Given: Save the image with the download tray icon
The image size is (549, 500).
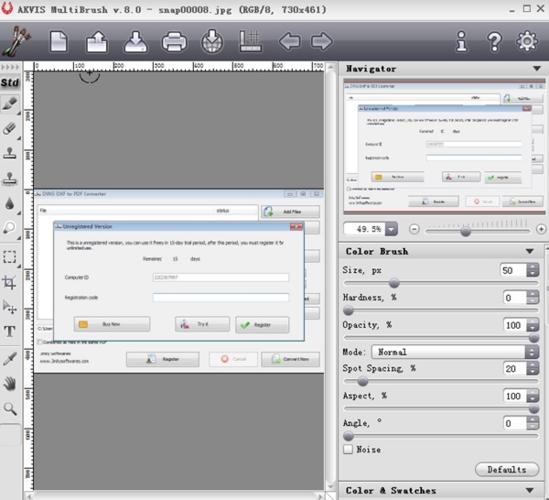Looking at the screenshot, I should coord(135,42).
